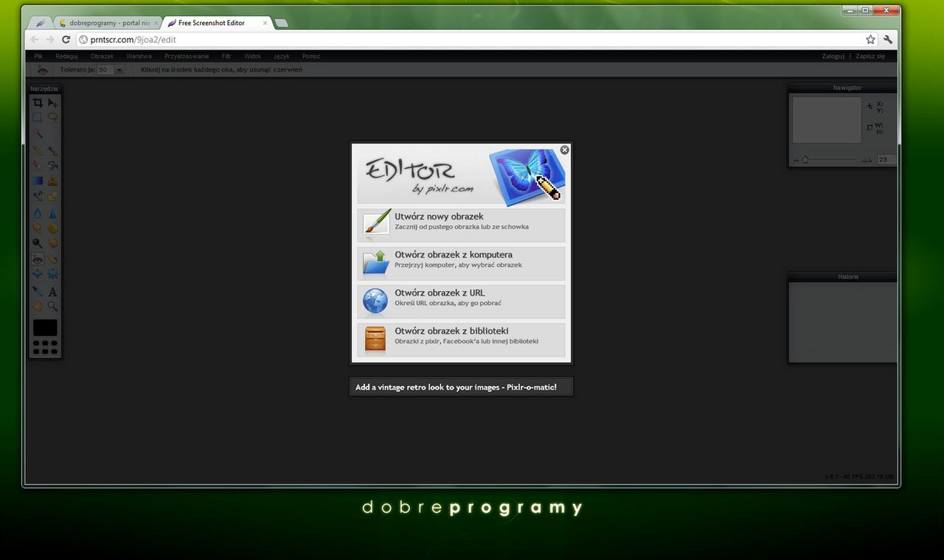Open the Przystosowanie menu
Viewport: 944px width, 560px height.
[187, 56]
